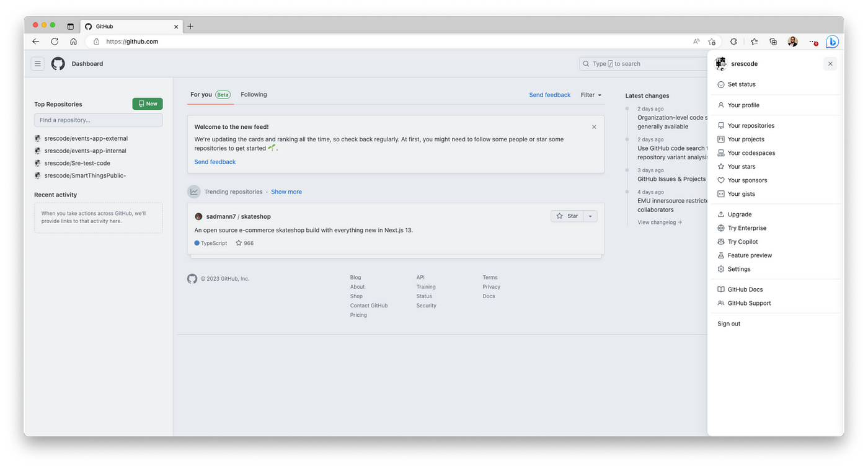Open Your codespaces menu item
868x468 pixels.
774,153
